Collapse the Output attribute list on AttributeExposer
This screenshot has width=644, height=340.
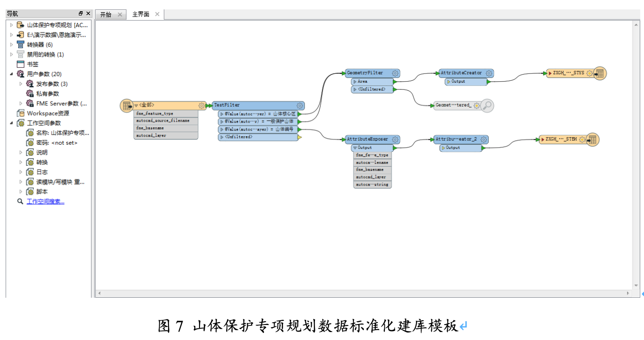pos(354,147)
